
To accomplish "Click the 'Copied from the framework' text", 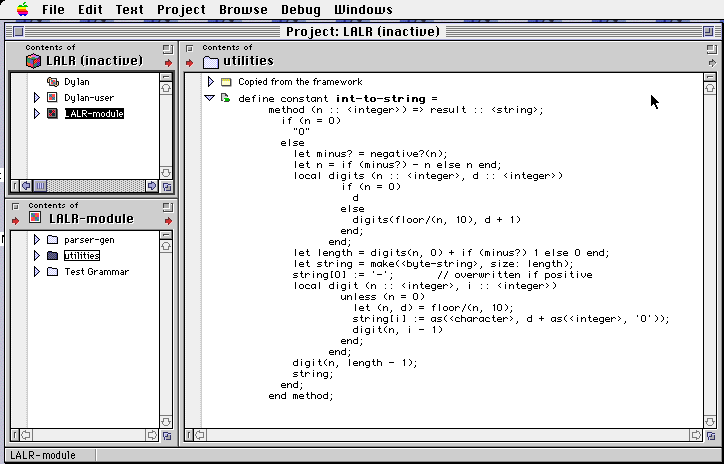I will point(300,82).
